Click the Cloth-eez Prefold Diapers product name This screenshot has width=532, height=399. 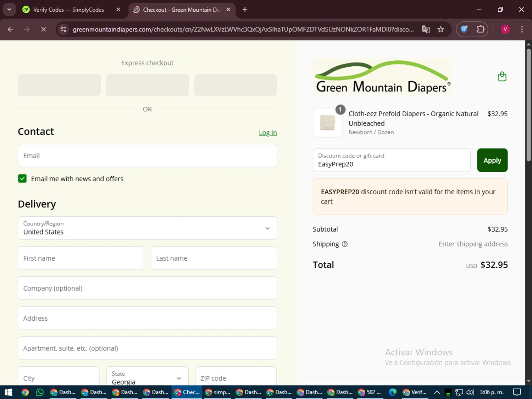(x=413, y=118)
